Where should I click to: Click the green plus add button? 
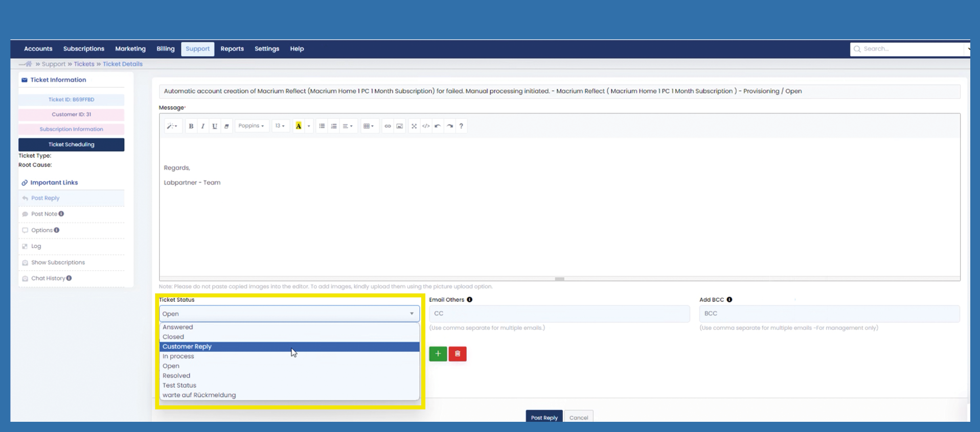tap(438, 354)
